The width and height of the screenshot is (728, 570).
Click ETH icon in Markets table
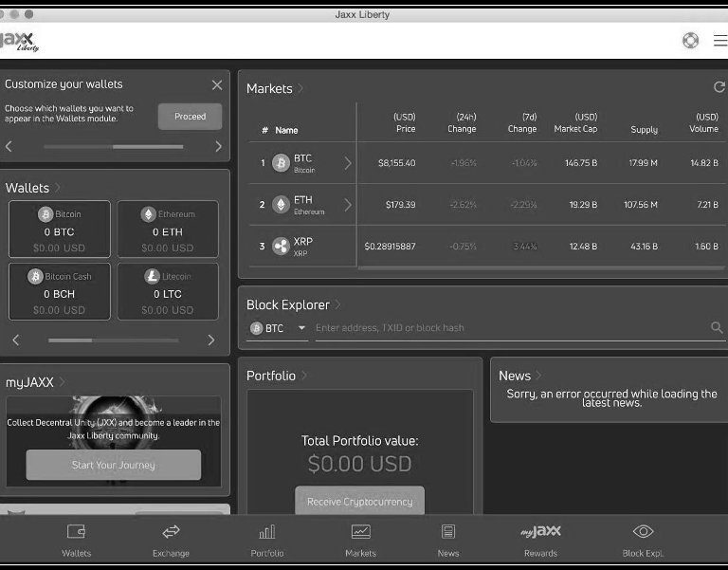pos(281,205)
